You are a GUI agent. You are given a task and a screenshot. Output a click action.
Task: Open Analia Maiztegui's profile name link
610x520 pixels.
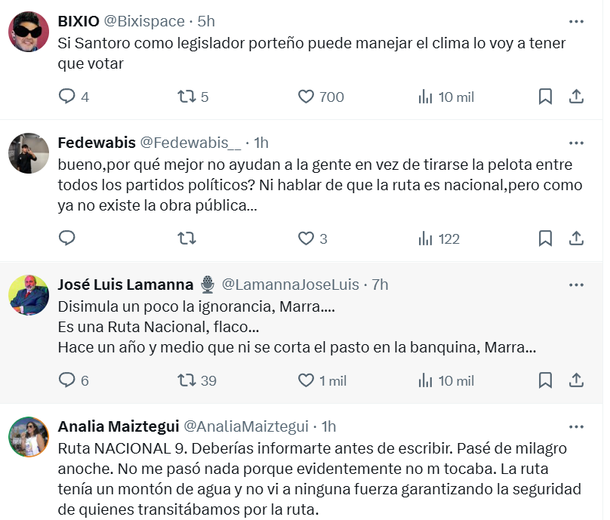point(117,426)
